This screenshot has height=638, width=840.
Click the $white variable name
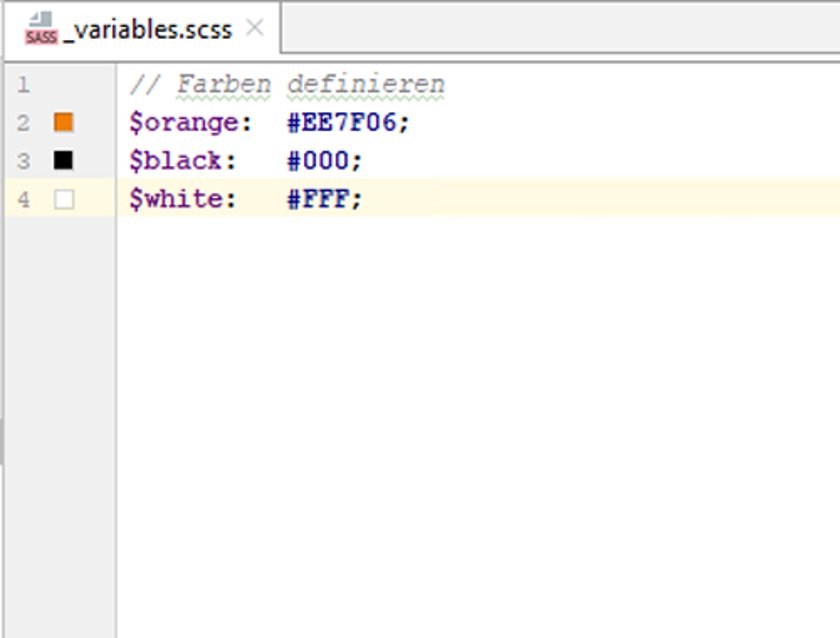[x=176, y=199]
